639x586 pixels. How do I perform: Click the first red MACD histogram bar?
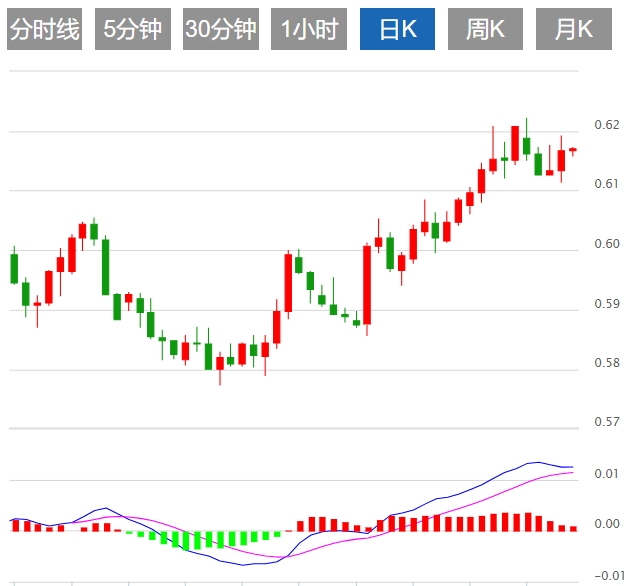pos(16,526)
